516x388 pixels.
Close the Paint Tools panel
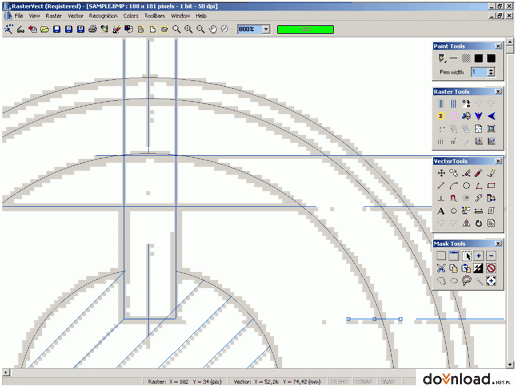pos(498,46)
